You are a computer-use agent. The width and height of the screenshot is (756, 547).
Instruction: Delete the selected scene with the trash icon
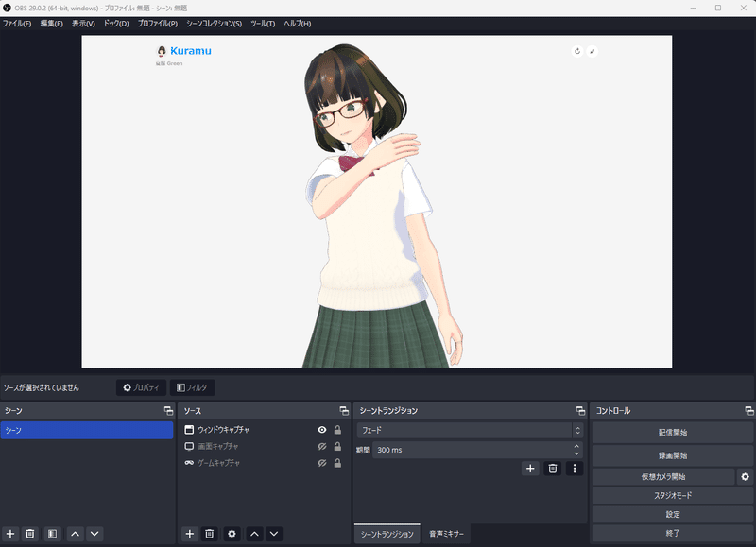[30, 534]
